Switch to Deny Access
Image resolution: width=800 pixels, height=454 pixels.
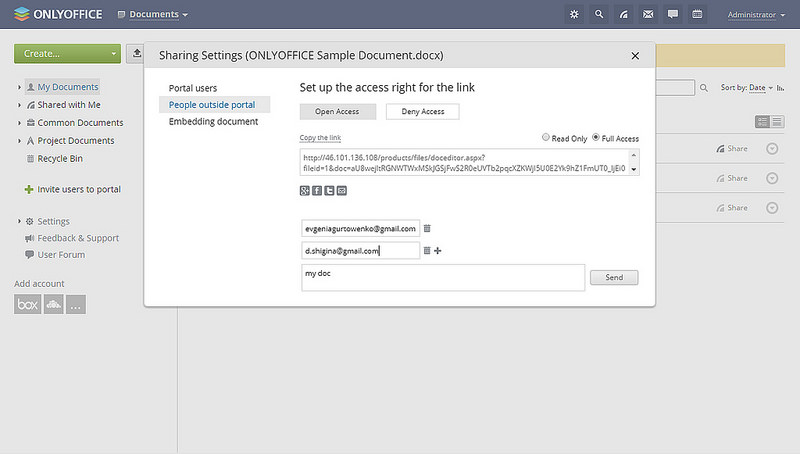[422, 112]
